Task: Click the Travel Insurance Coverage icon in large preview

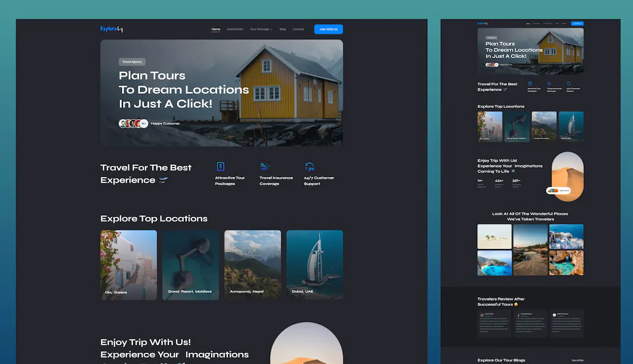Action: click(265, 166)
